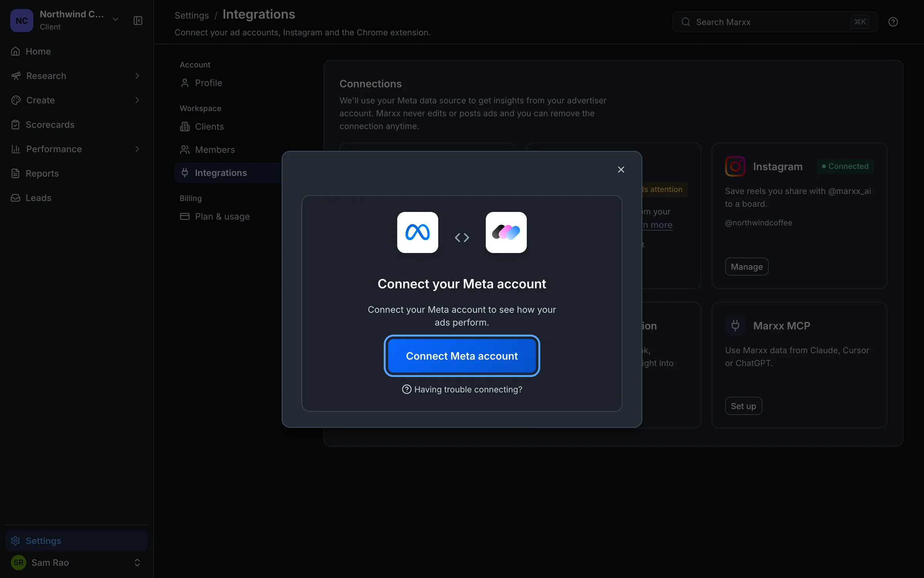Click the Create palette icon
924x578 pixels.
point(16,100)
